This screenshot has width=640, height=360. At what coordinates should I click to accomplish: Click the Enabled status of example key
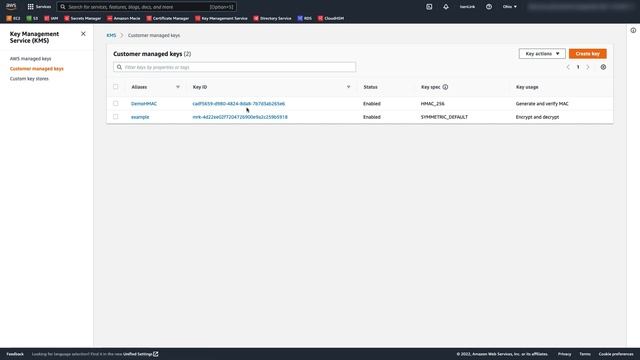(372, 117)
